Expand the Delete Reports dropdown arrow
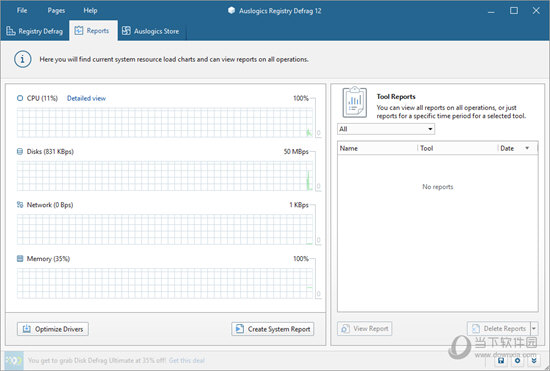Screen dimensions: 550x371 (x=534, y=329)
